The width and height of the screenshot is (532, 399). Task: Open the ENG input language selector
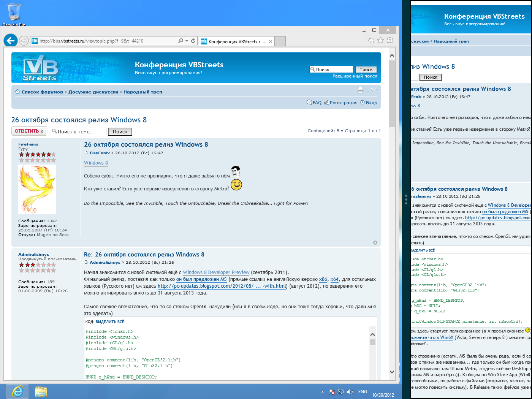point(363,392)
